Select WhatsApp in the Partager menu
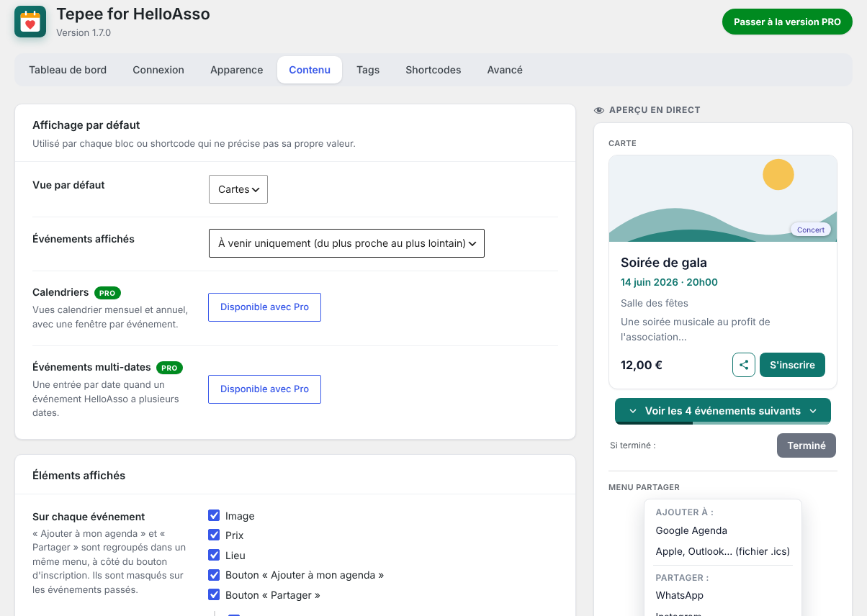The width and height of the screenshot is (867, 616). [680, 595]
